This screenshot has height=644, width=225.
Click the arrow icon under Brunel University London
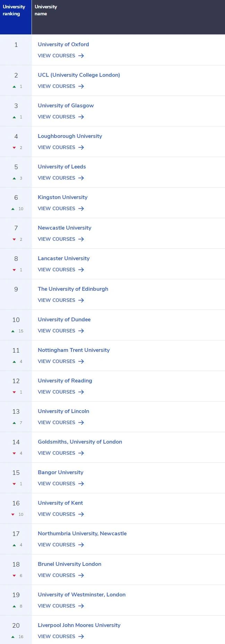point(81,575)
